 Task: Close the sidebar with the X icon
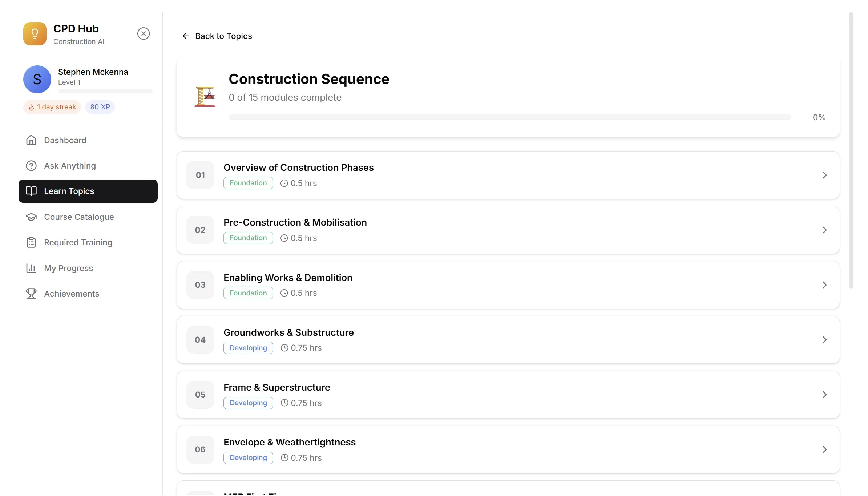(x=144, y=33)
